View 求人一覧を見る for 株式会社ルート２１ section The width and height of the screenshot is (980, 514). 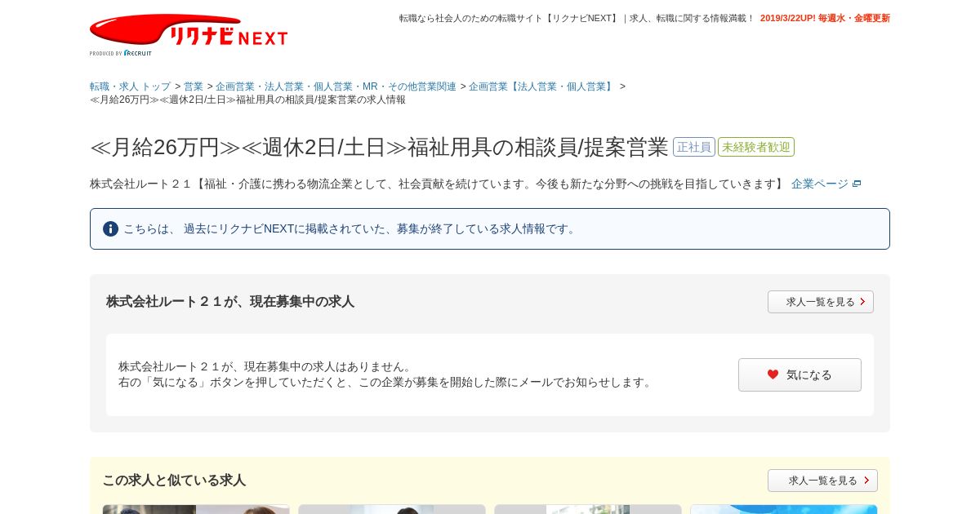tap(821, 302)
